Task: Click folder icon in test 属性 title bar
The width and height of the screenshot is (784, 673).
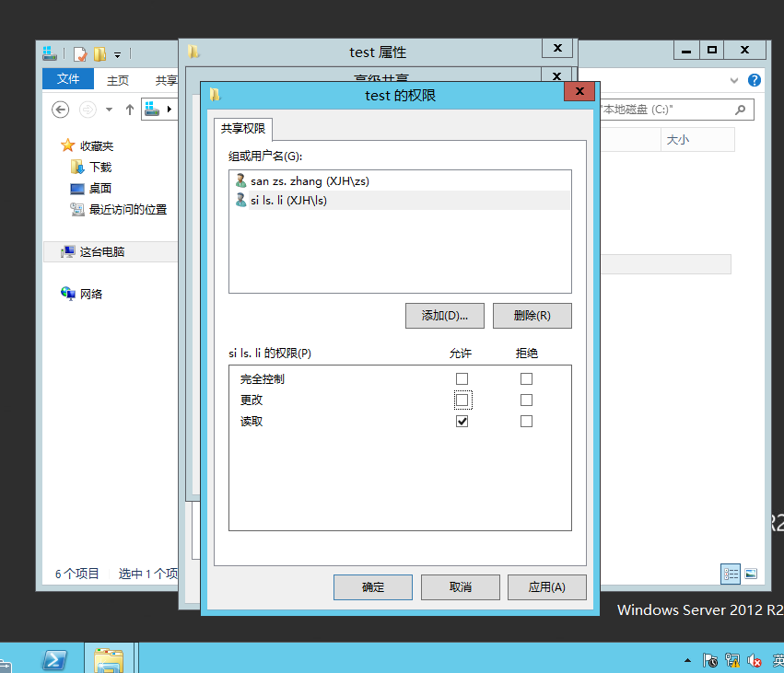Action: tap(193, 51)
